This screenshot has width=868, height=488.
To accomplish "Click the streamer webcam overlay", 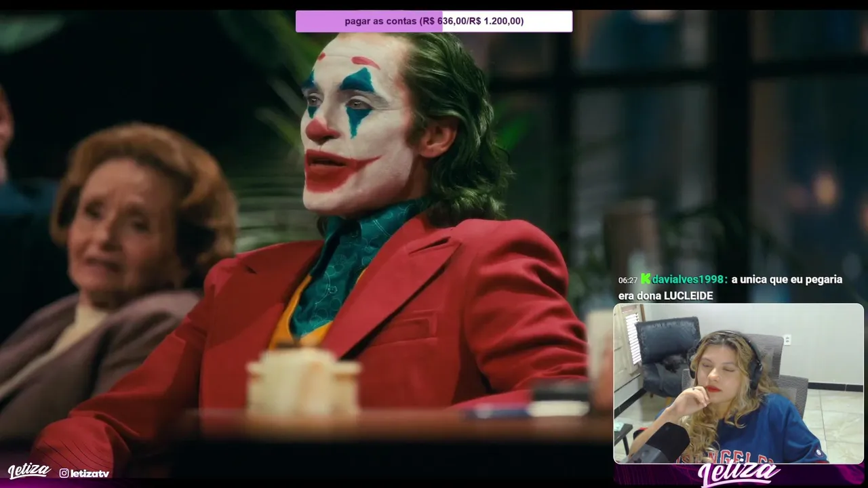I will [738, 384].
